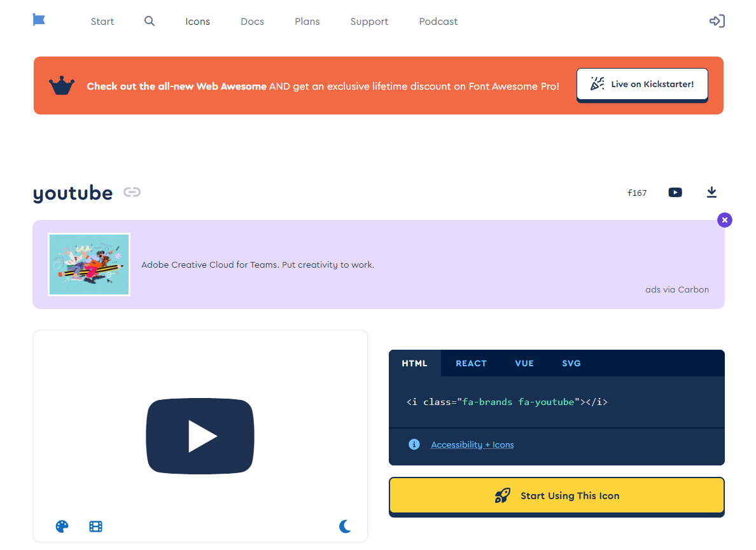Click the youtube heading title

[73, 193]
